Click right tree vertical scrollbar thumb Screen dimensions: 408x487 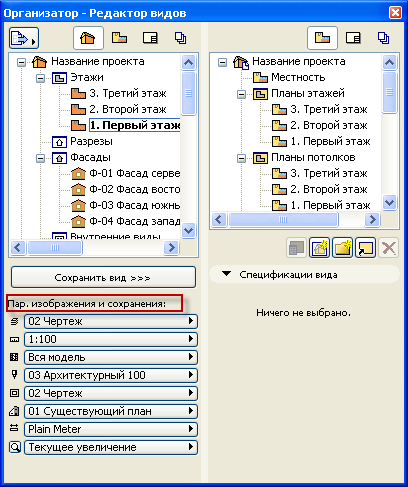390,92
